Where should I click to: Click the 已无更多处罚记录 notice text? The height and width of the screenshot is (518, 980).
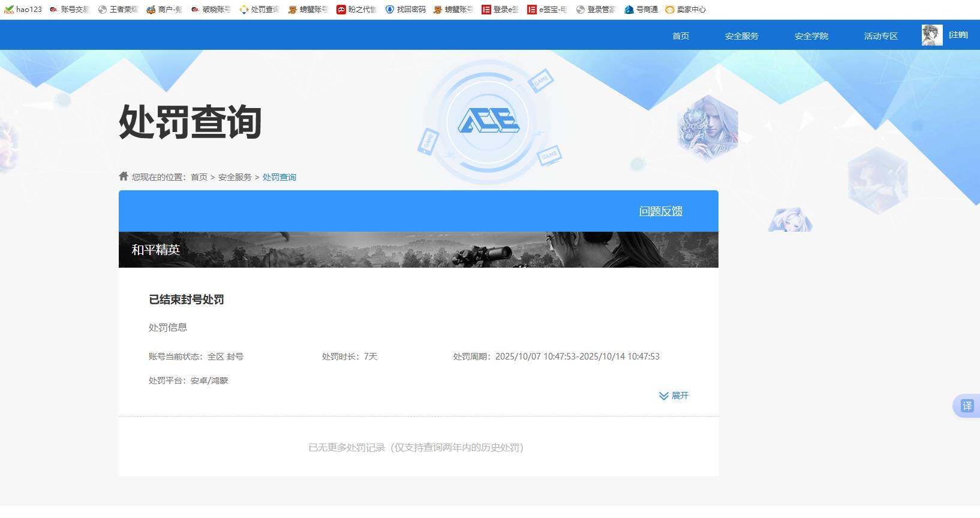coord(416,448)
